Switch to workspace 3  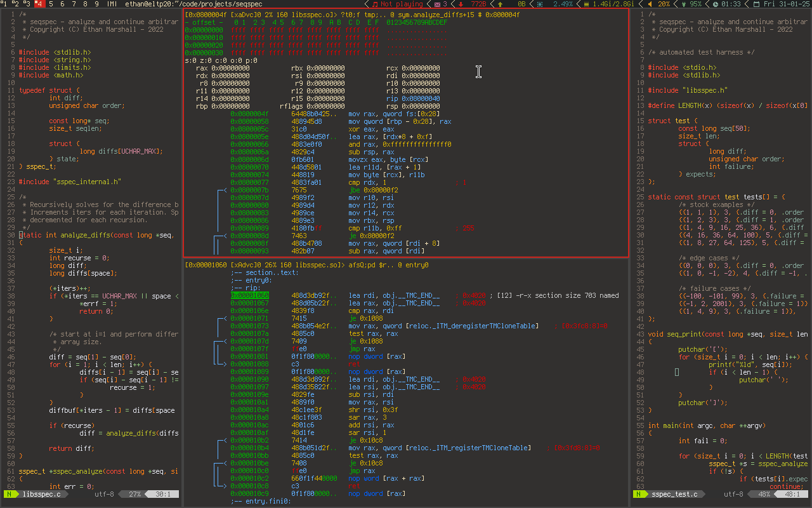coord(27,4)
